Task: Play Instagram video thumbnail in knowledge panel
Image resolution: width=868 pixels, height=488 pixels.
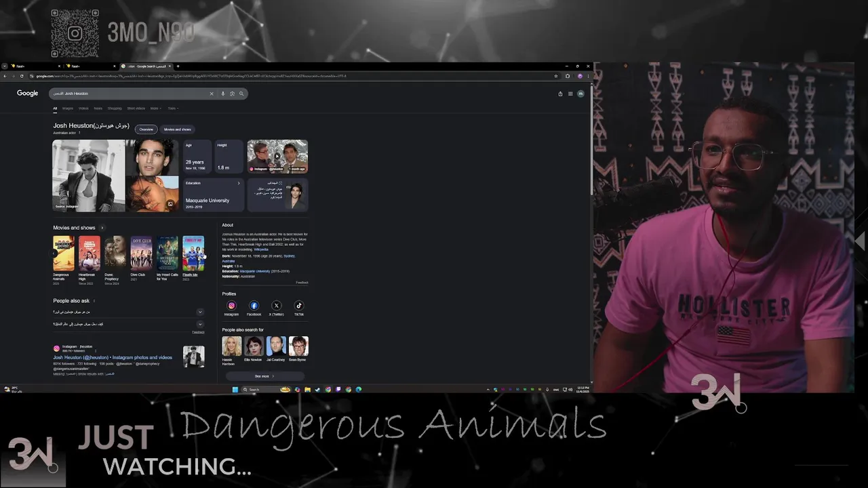Action: (x=277, y=157)
